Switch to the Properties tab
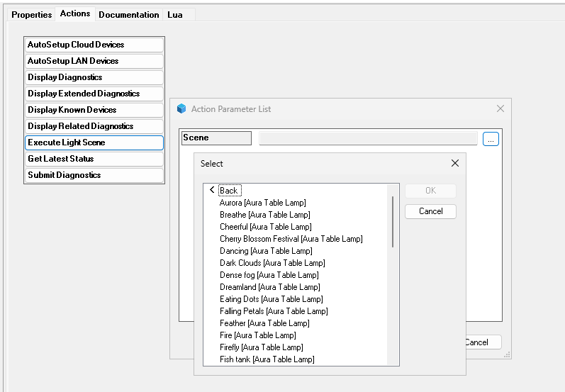 coord(31,14)
